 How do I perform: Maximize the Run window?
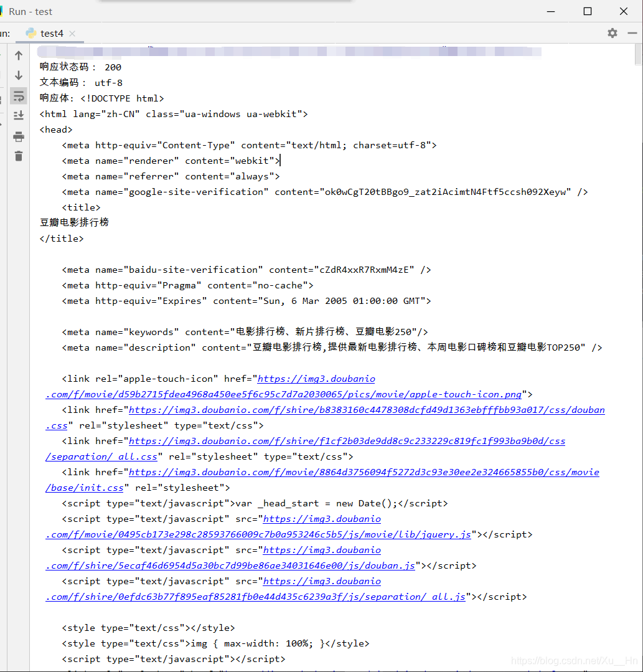pos(588,11)
